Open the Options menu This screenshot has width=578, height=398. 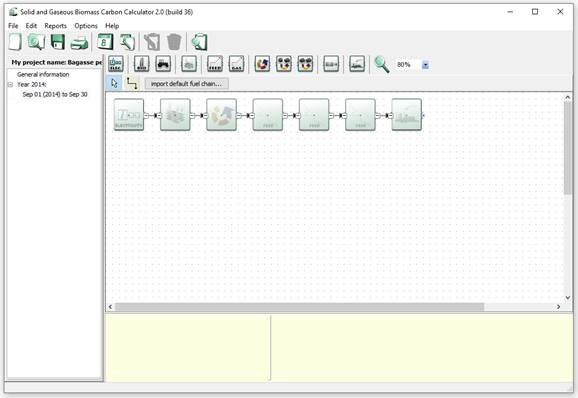point(86,26)
